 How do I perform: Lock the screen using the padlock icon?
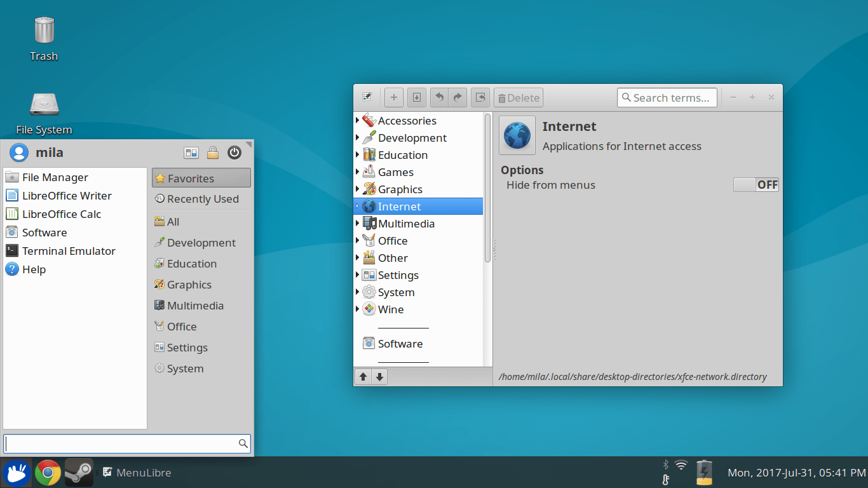click(x=213, y=152)
